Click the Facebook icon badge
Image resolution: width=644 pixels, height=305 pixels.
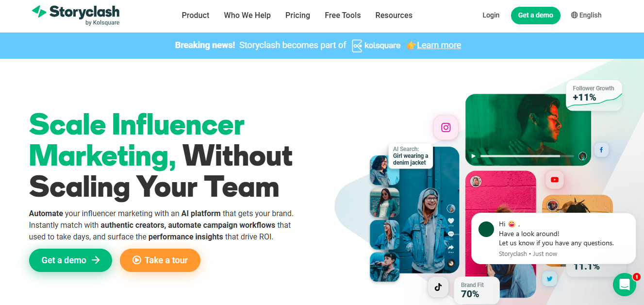tap(601, 150)
